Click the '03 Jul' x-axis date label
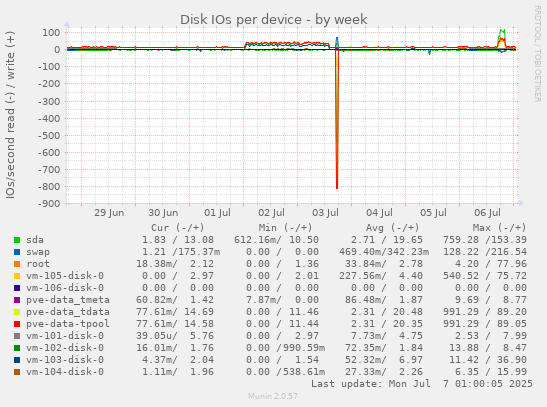This screenshot has width=547, height=407. coord(325,213)
